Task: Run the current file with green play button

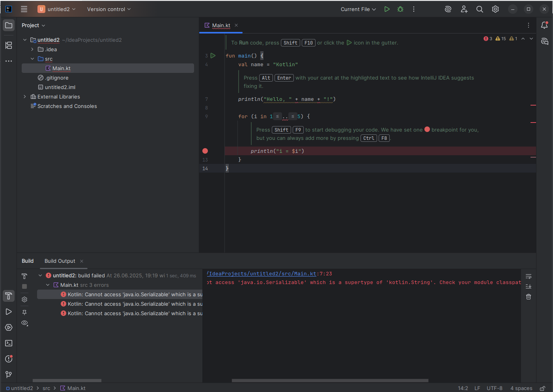Action: pos(387,9)
